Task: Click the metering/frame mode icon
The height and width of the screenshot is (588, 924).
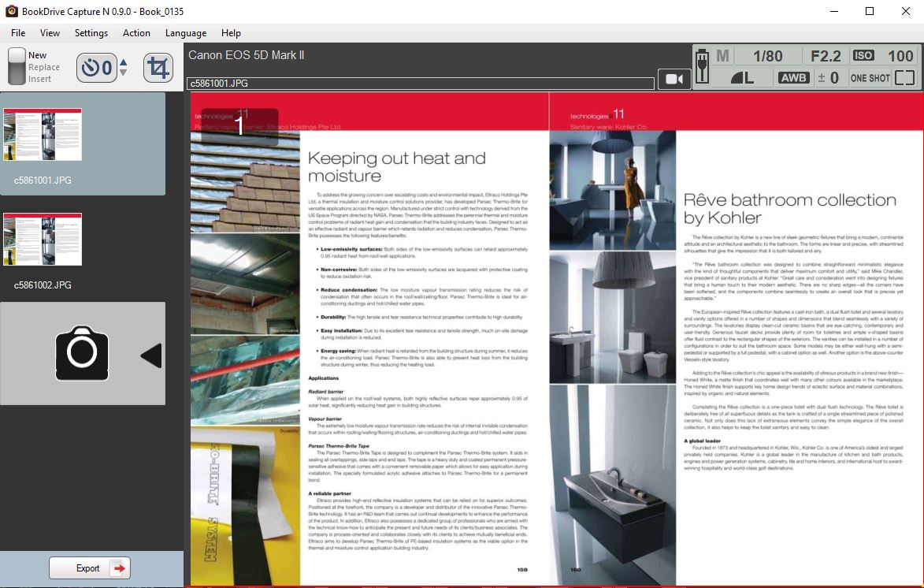Action: (904, 77)
